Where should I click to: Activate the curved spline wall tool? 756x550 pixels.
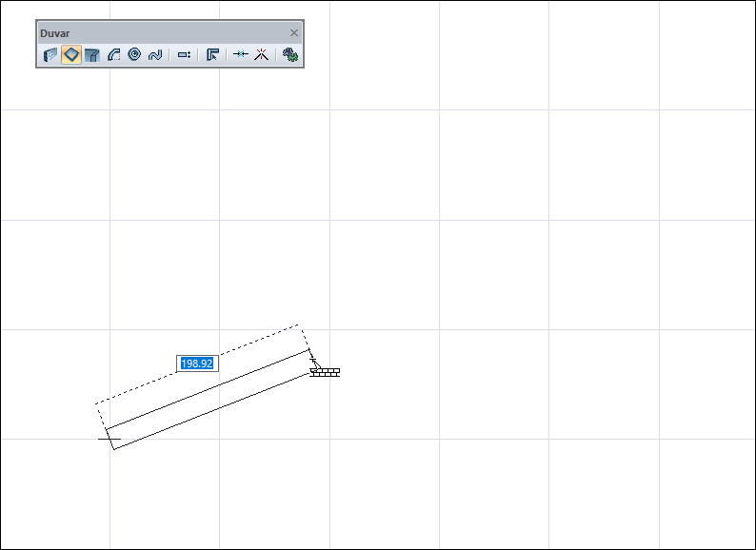click(155, 54)
